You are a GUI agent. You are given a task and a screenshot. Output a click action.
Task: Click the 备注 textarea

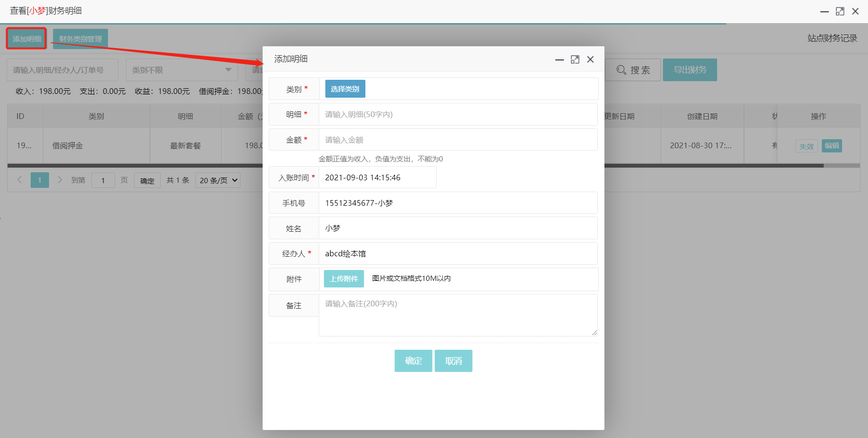click(x=458, y=315)
